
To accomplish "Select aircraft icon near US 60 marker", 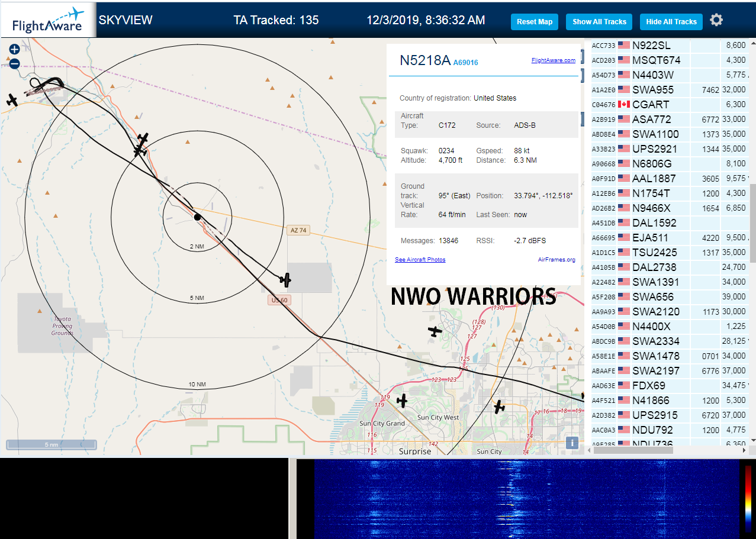I will click(285, 279).
